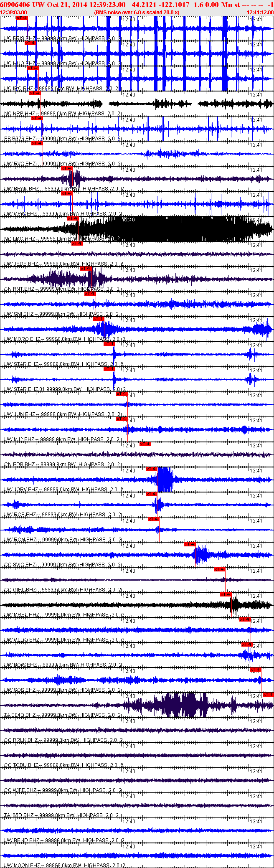Select the red pick flag on UO HUO trace

tap(30, 43)
